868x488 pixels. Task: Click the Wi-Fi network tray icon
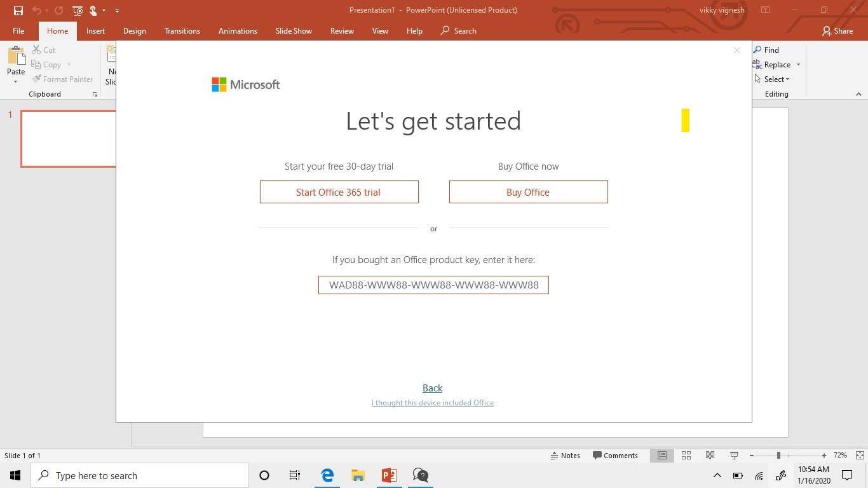(x=759, y=475)
